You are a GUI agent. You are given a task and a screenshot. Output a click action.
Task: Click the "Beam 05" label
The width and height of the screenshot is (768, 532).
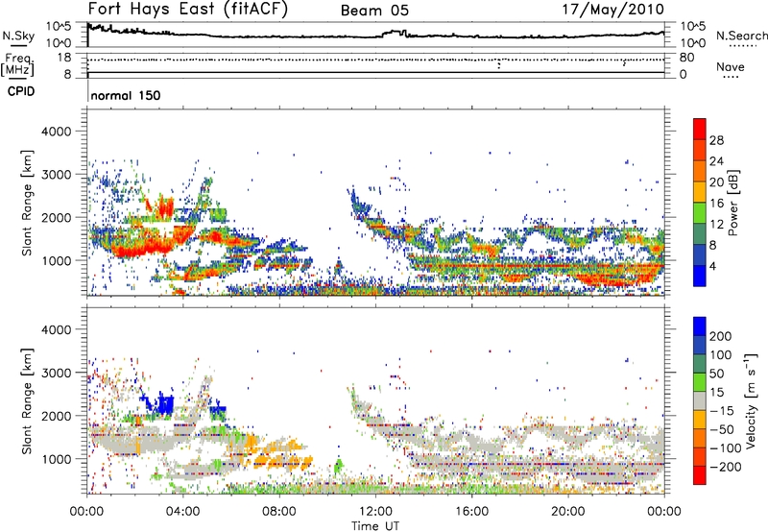click(x=374, y=11)
